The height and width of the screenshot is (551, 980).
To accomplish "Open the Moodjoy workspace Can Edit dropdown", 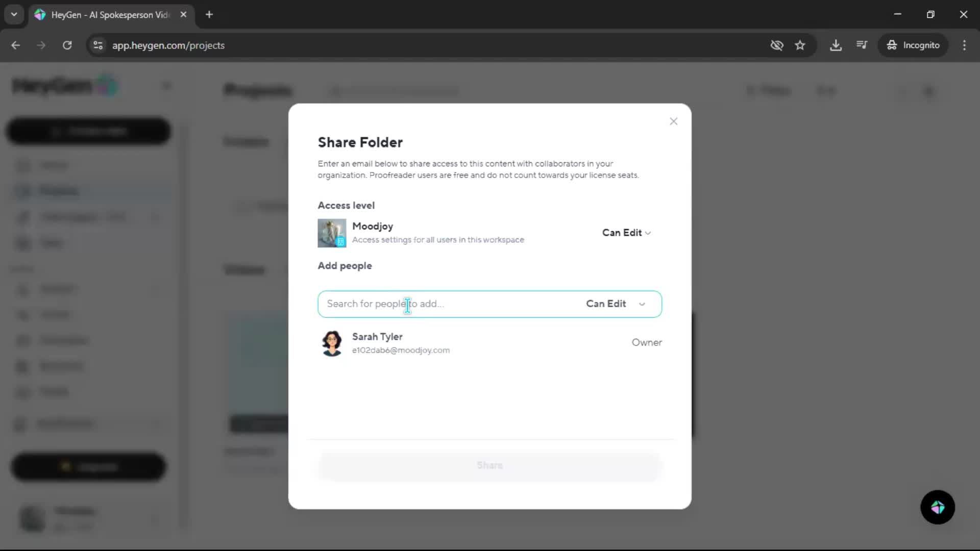I will [626, 233].
